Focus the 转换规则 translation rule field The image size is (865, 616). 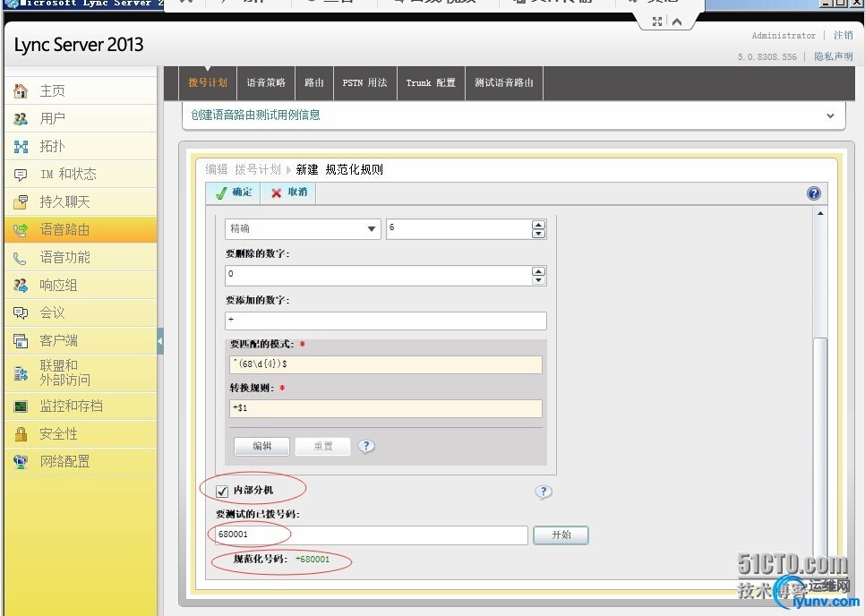click(x=386, y=408)
